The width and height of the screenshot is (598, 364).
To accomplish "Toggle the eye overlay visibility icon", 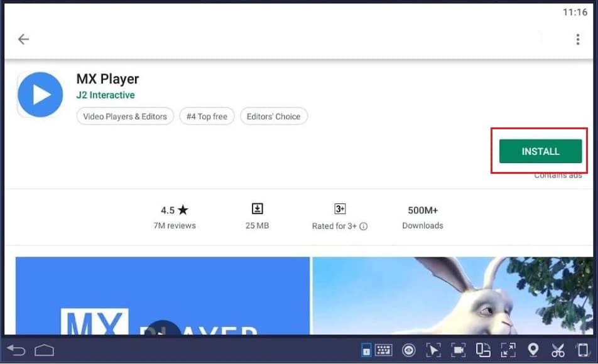I will tap(408, 350).
